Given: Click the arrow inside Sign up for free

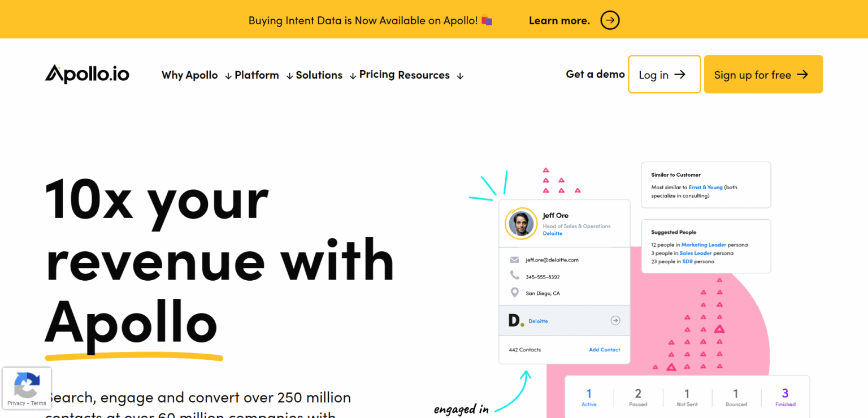Looking at the screenshot, I should point(802,74).
